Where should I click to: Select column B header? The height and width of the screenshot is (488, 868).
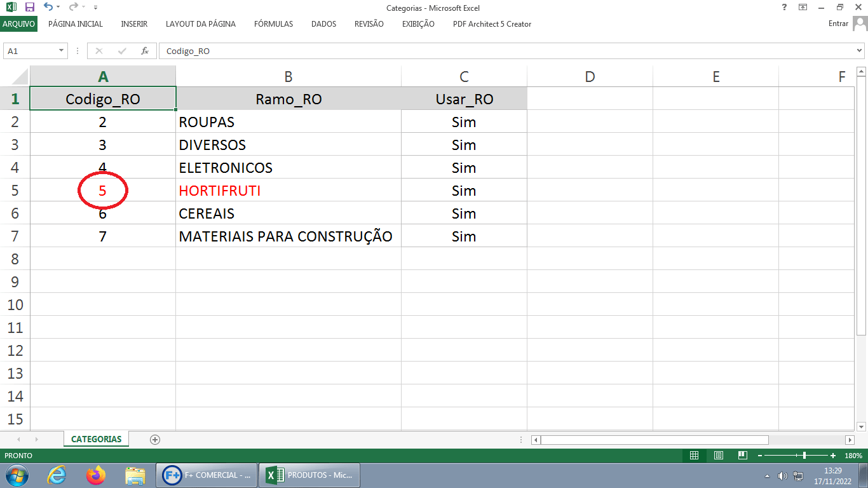point(288,77)
